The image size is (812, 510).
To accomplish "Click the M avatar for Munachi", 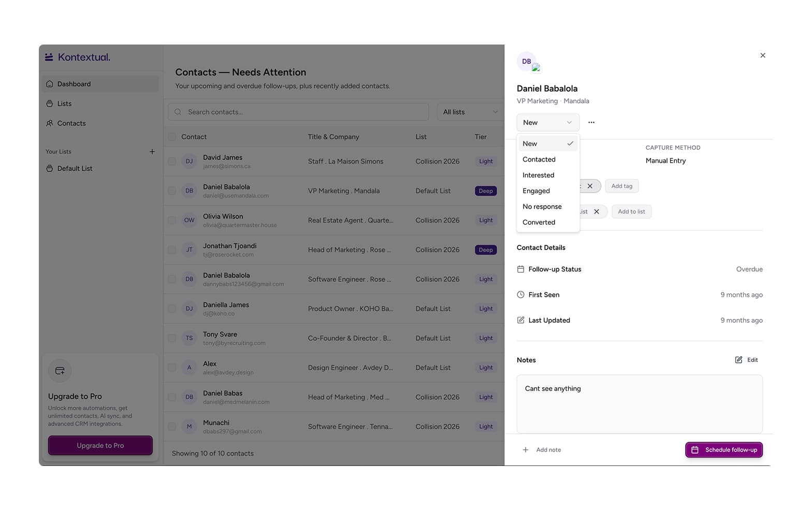I will pyautogui.click(x=189, y=427).
